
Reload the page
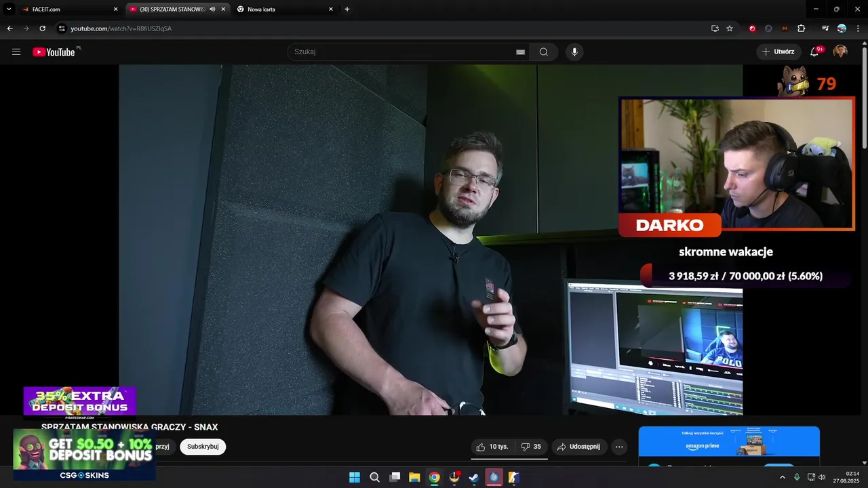tap(42, 28)
